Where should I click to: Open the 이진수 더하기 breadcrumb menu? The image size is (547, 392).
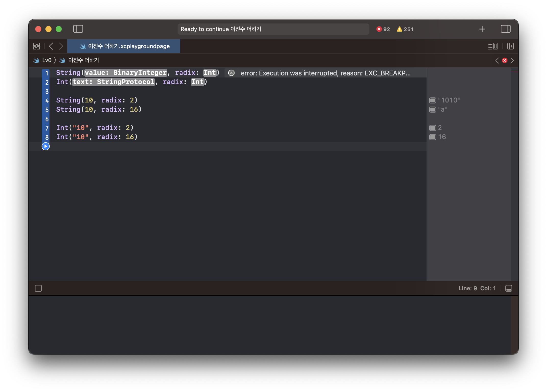click(83, 60)
